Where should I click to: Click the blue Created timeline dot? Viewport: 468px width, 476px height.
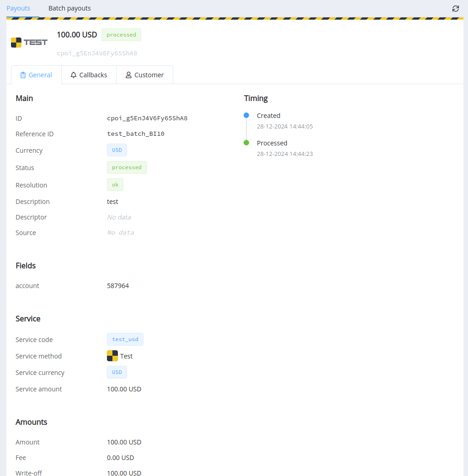[246, 115]
